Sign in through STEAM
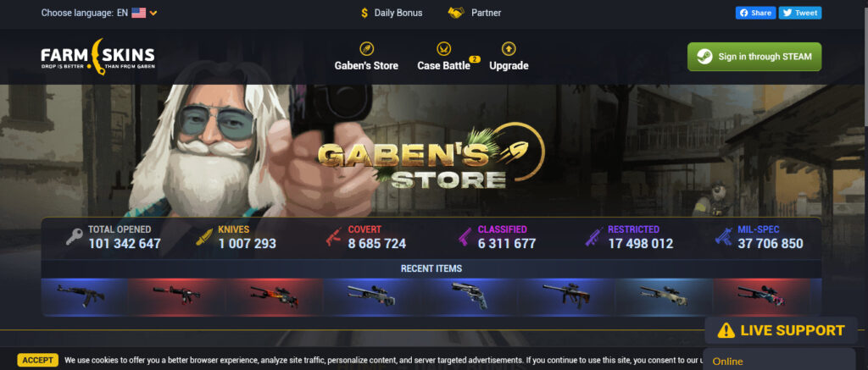The image size is (868, 370). (x=754, y=57)
